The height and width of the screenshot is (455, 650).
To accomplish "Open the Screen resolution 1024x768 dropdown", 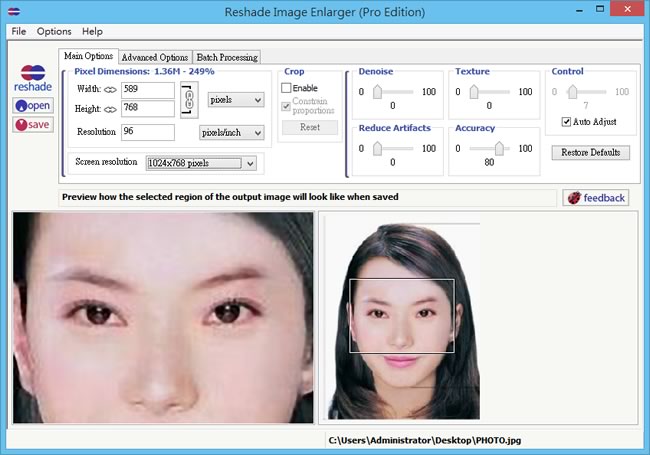I will pyautogui.click(x=201, y=163).
